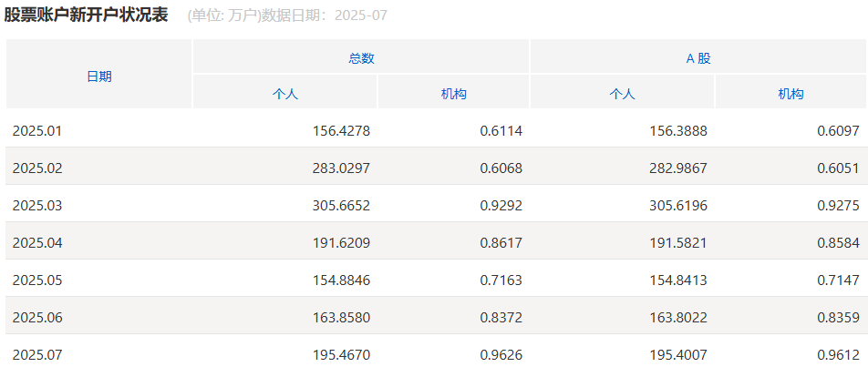Click the 数据日期 2025-07 subtitle text

[x=325, y=15]
